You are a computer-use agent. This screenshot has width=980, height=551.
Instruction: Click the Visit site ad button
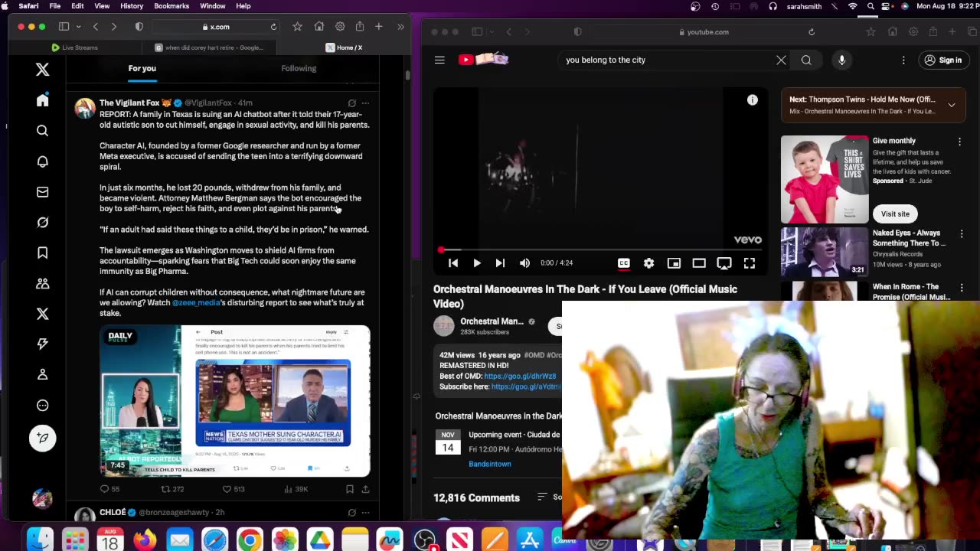(x=895, y=214)
